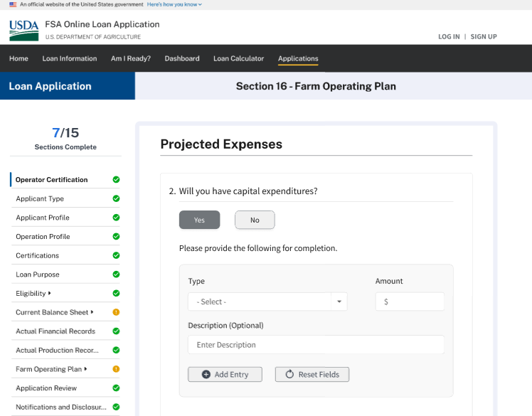The image size is (532, 416).
Task: Select No for capital expenditures
Action: tap(255, 220)
